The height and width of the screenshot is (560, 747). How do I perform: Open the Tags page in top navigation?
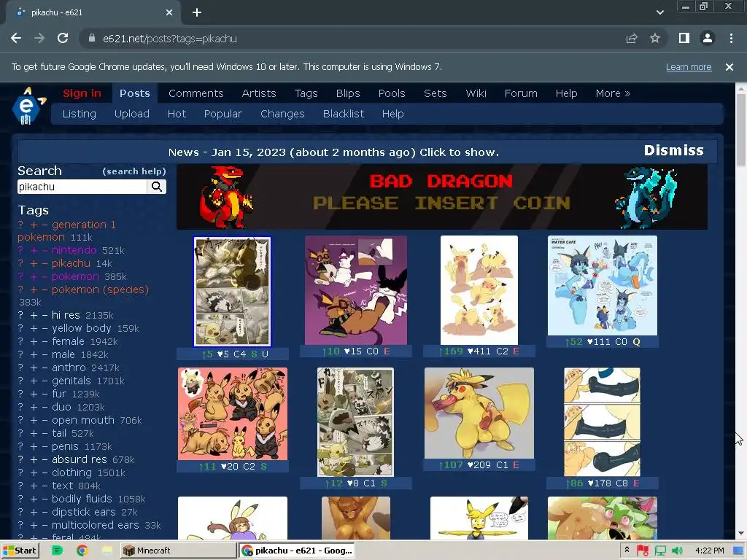(x=306, y=93)
